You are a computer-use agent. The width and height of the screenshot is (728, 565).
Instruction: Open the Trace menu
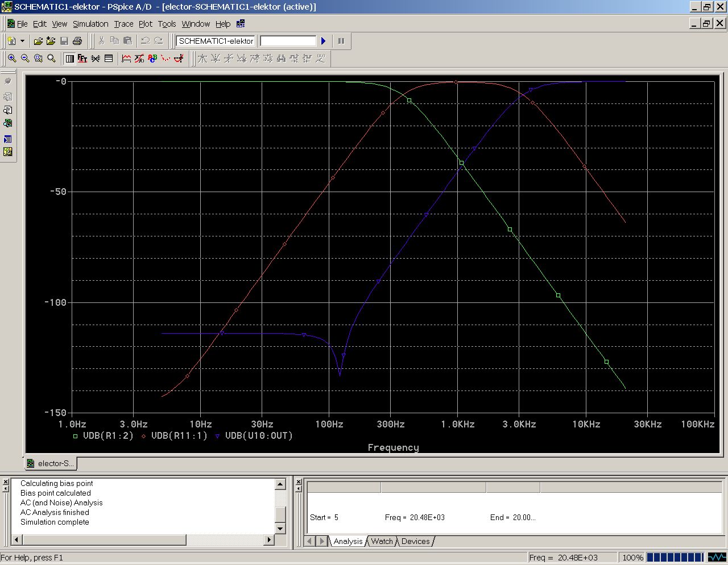point(123,24)
